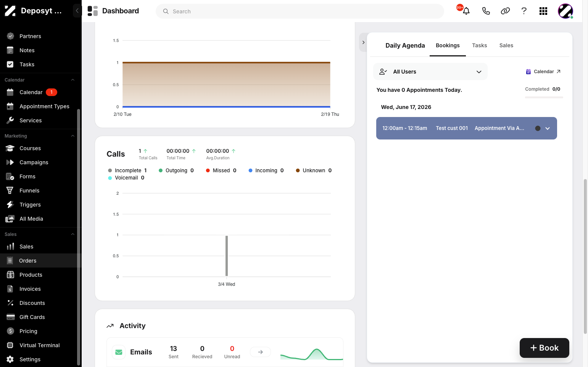Open the apps grid icon
588x367 pixels.
(x=543, y=11)
